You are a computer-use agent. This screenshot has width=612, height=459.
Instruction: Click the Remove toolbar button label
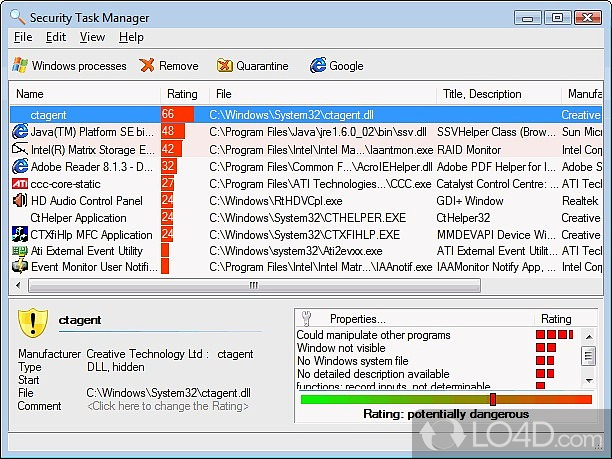(x=179, y=66)
